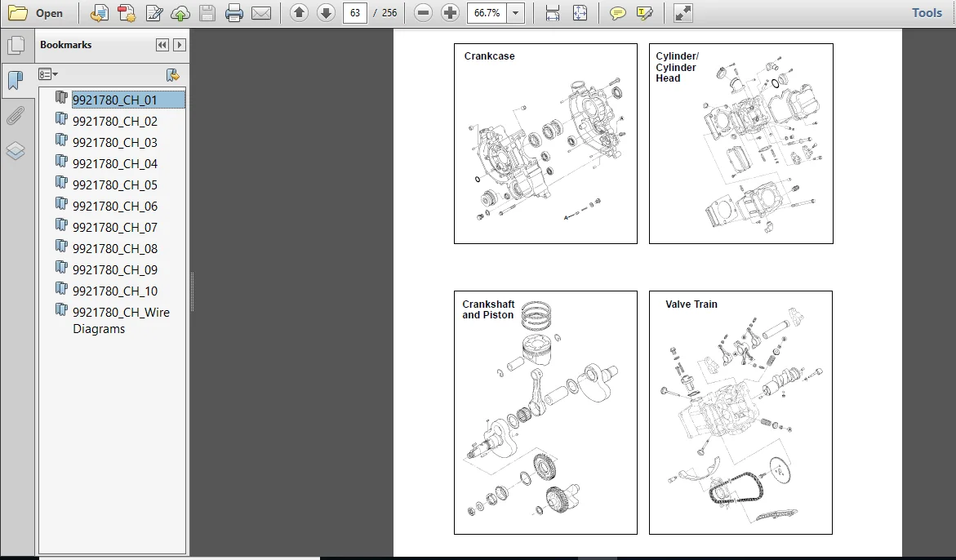The width and height of the screenshot is (956, 560).
Task: Click the Valve Train diagram
Action: click(740, 412)
